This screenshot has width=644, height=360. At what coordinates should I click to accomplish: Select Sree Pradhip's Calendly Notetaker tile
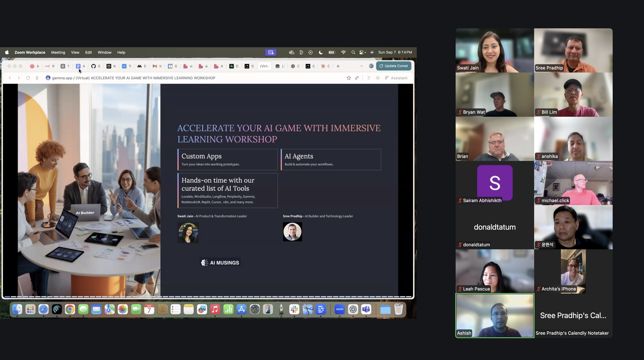[573, 315]
